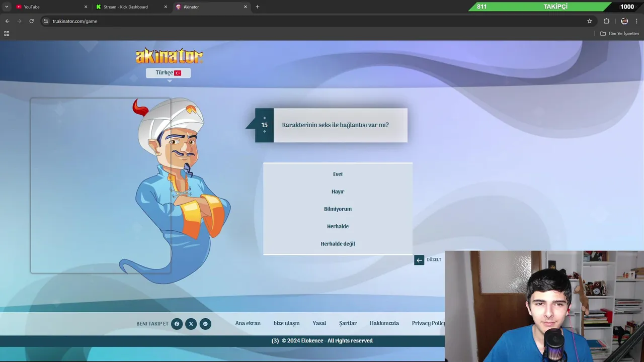
Task: Answer Hayır to the question
Action: 338,192
